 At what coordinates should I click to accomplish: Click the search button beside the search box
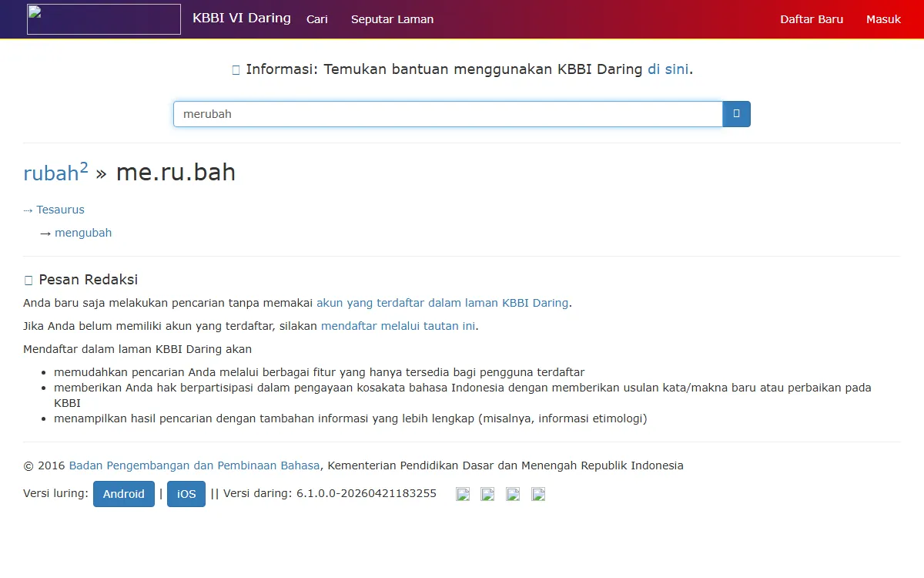pyautogui.click(x=736, y=114)
